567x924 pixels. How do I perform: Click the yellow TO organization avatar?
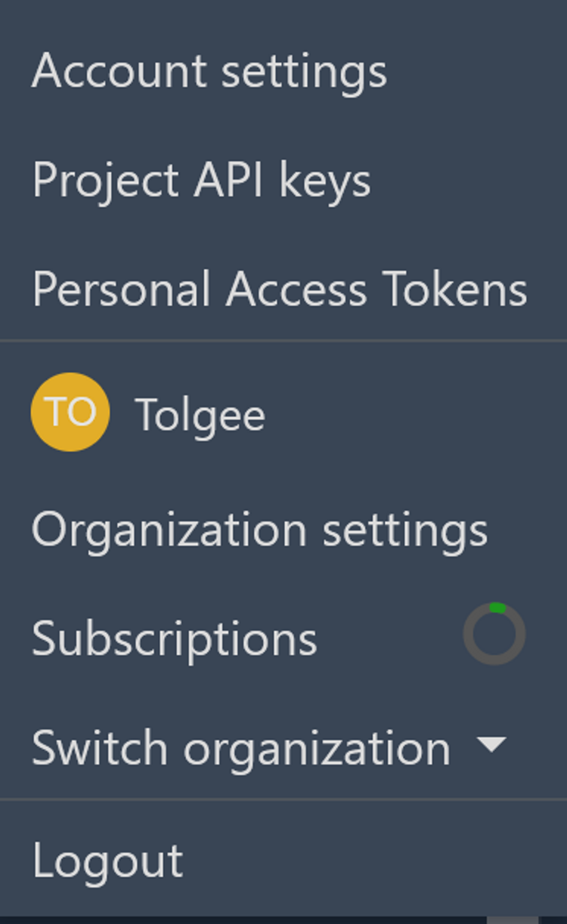tap(70, 412)
